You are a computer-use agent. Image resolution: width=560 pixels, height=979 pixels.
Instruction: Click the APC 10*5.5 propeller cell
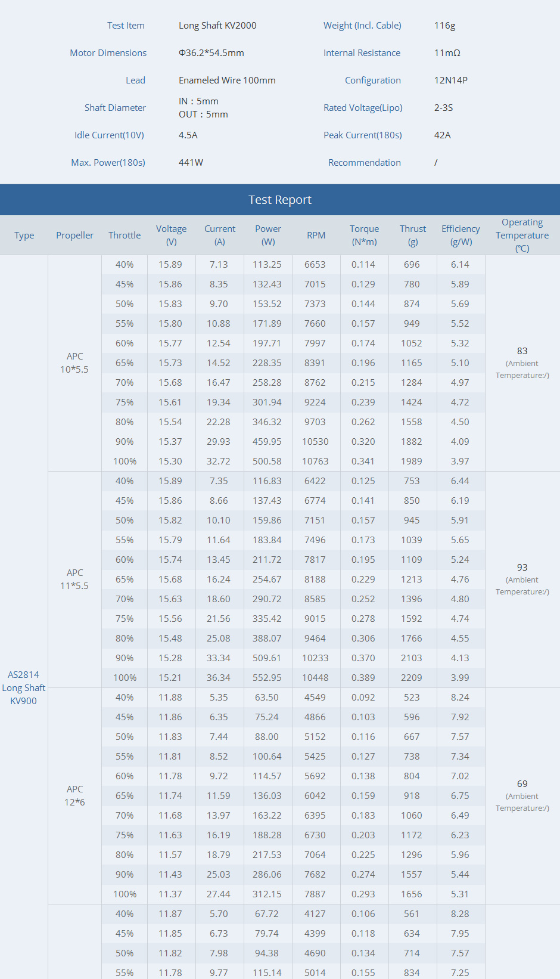click(x=74, y=363)
